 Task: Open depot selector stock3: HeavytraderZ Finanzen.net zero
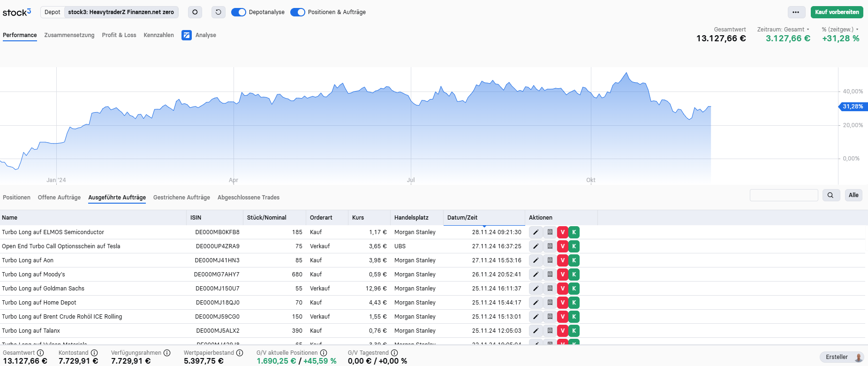tap(121, 12)
